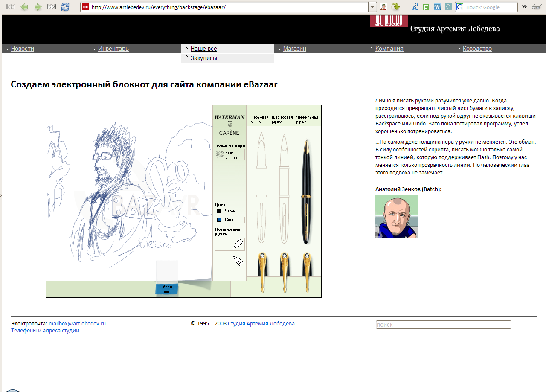Select the black ink pen (Чернильная ручка)

306,191
